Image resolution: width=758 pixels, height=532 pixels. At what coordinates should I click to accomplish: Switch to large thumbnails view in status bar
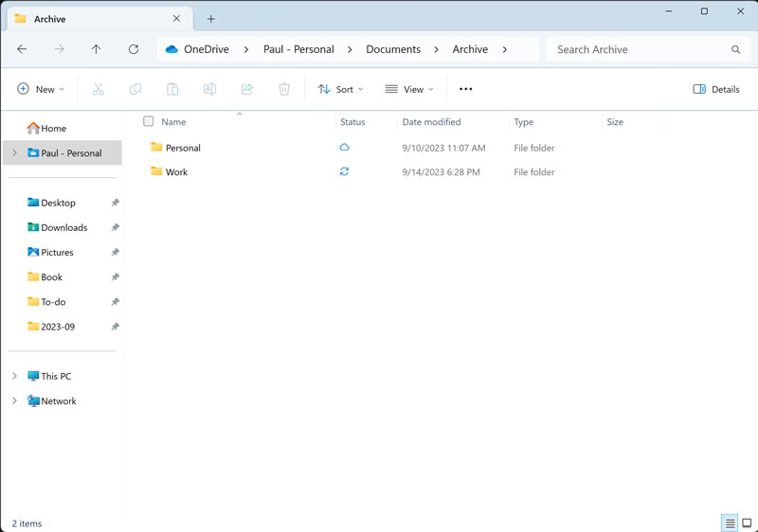[747, 523]
